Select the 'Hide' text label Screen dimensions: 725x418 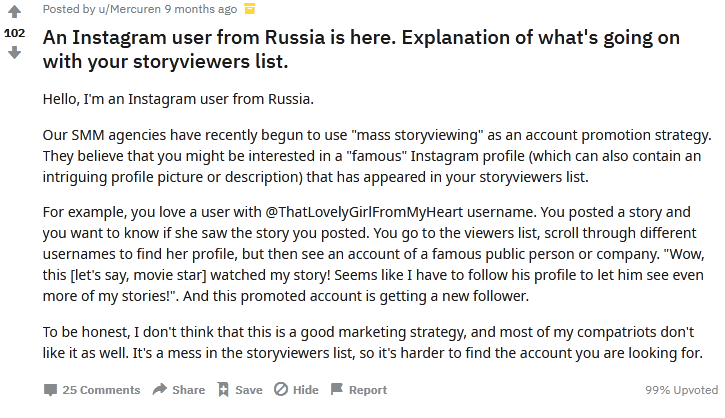pyautogui.click(x=306, y=390)
